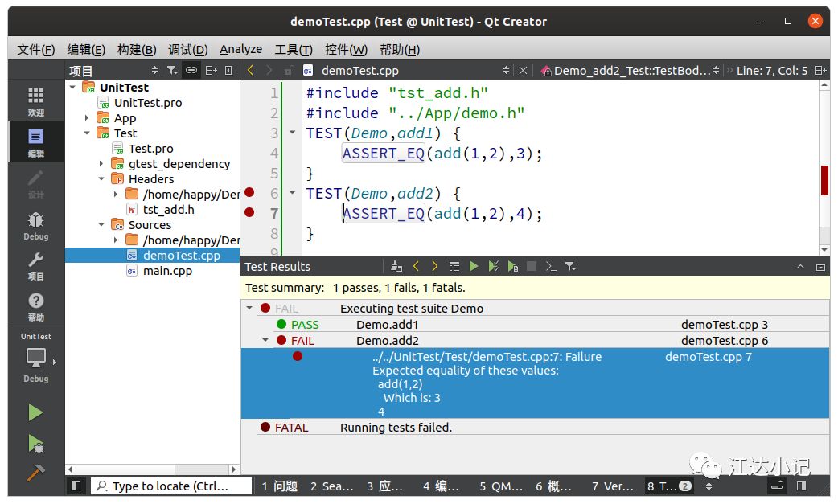
Task: Filter the project tree
Action: click(x=171, y=70)
